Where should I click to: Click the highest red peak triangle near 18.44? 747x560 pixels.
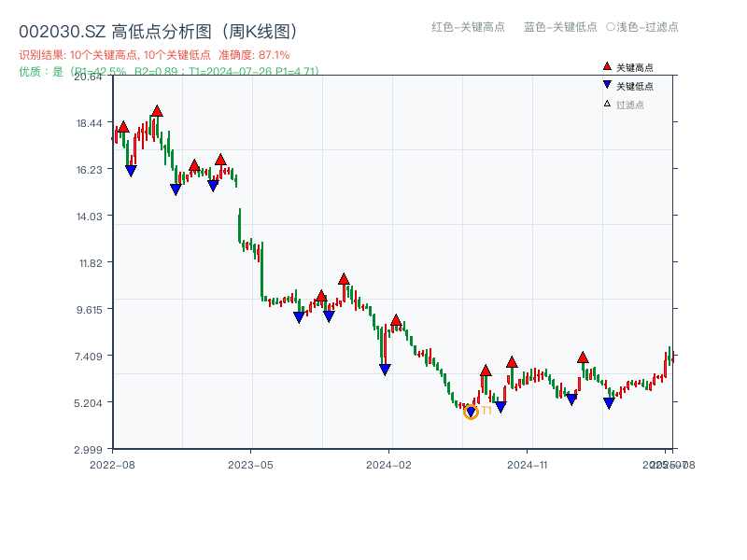coord(157,111)
